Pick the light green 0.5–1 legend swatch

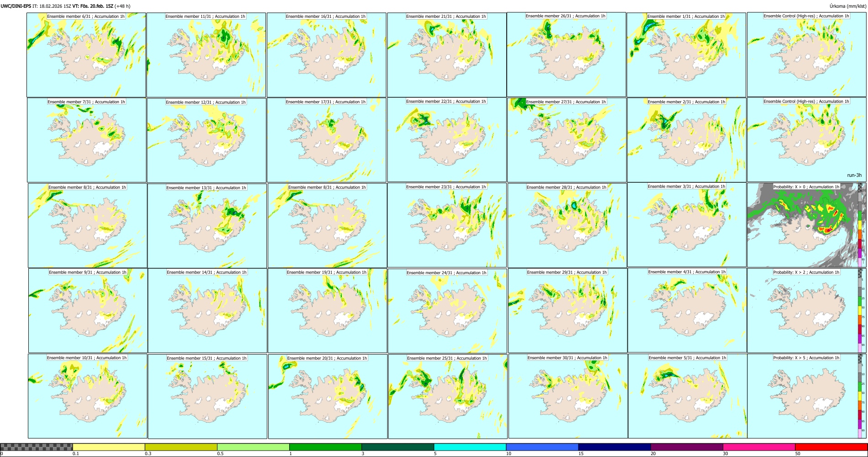[253, 447]
